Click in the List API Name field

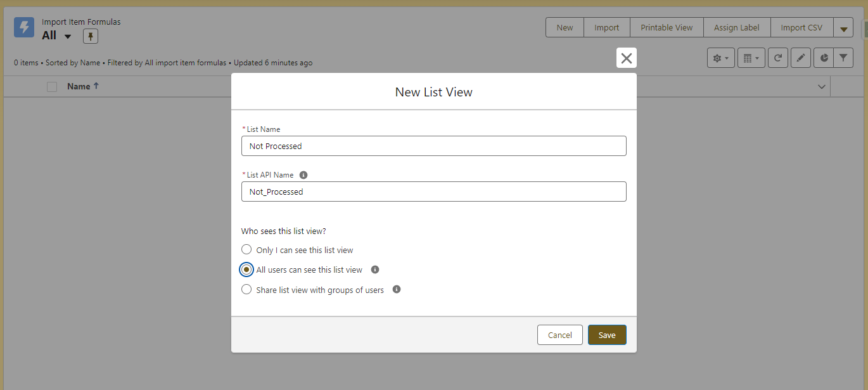click(434, 192)
